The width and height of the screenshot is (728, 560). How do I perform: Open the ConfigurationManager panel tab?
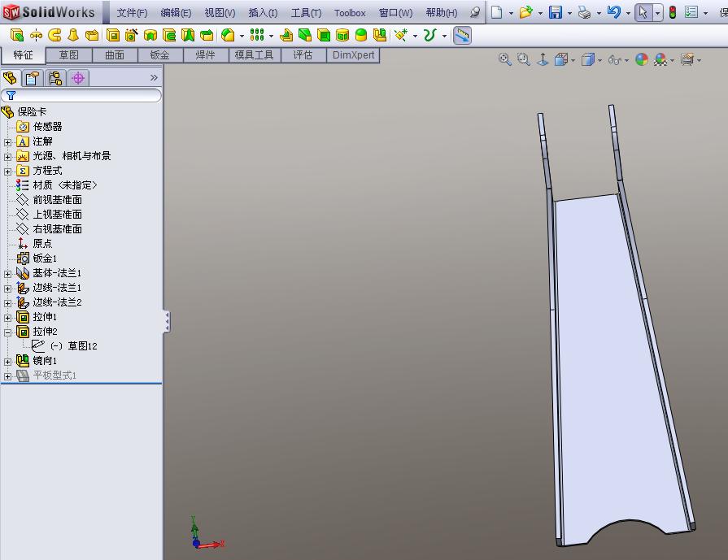55,78
